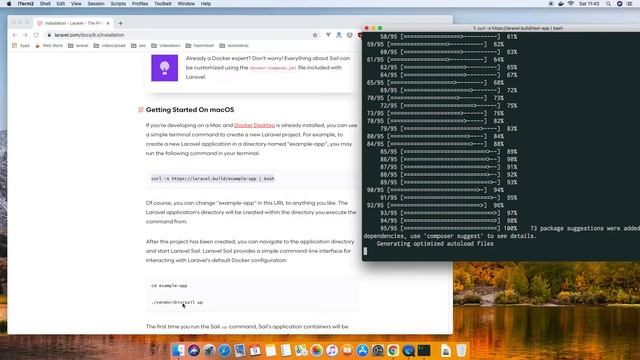Open Spotlight search in menu bar
The image size is (640, 360).
pos(609,4)
